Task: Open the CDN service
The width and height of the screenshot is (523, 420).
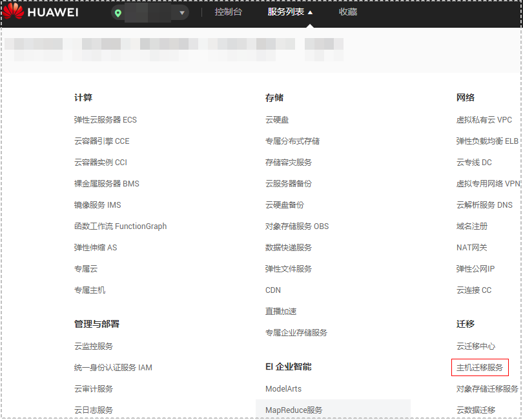Action: pyautogui.click(x=273, y=290)
